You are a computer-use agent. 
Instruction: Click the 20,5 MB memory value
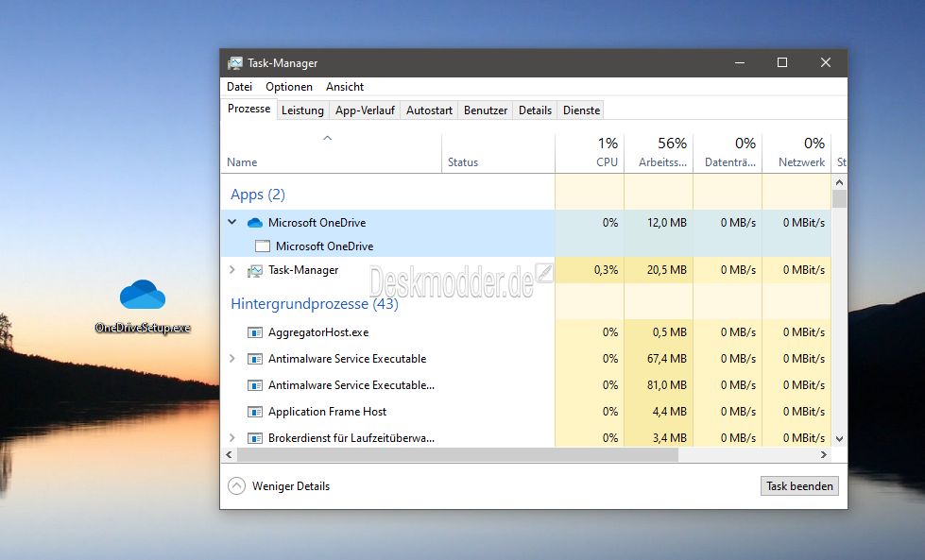pos(667,270)
